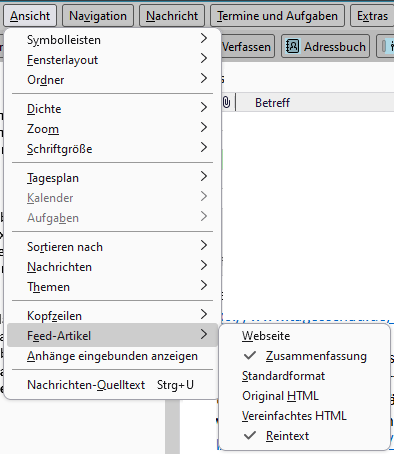Open the Navigation menu
Image resolution: width=394 pixels, height=454 pixels.
tap(98, 16)
